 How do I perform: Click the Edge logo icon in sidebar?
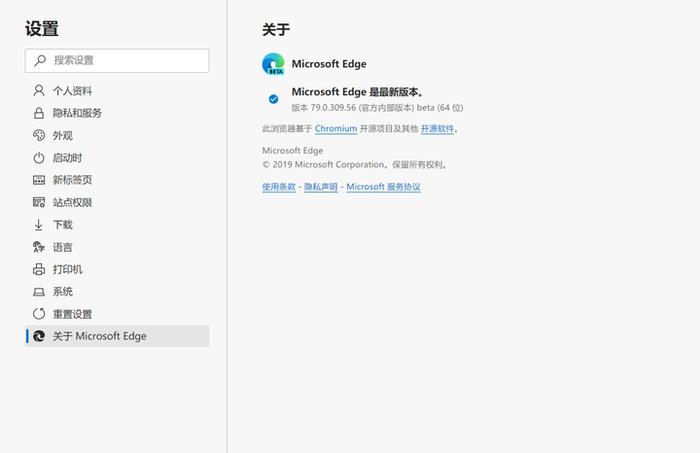click(x=39, y=336)
